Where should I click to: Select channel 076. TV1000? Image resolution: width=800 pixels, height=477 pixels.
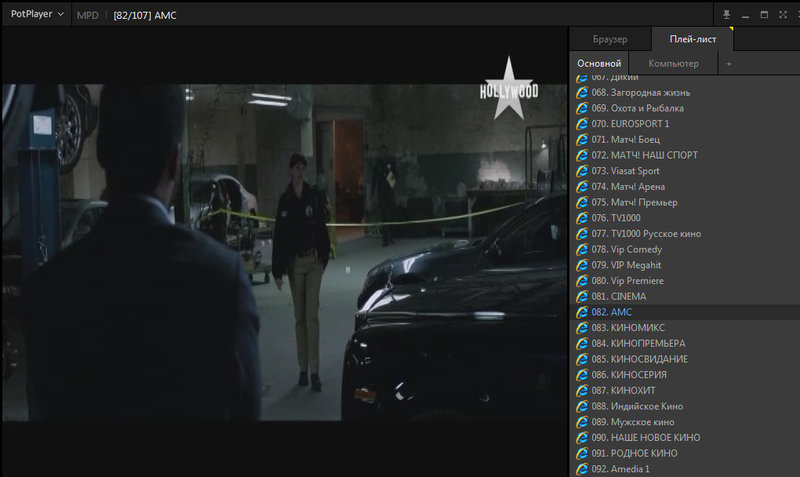pyautogui.click(x=685, y=218)
